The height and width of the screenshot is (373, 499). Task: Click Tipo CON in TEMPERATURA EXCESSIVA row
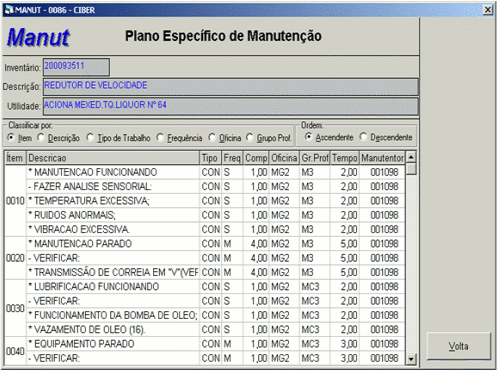(211, 201)
